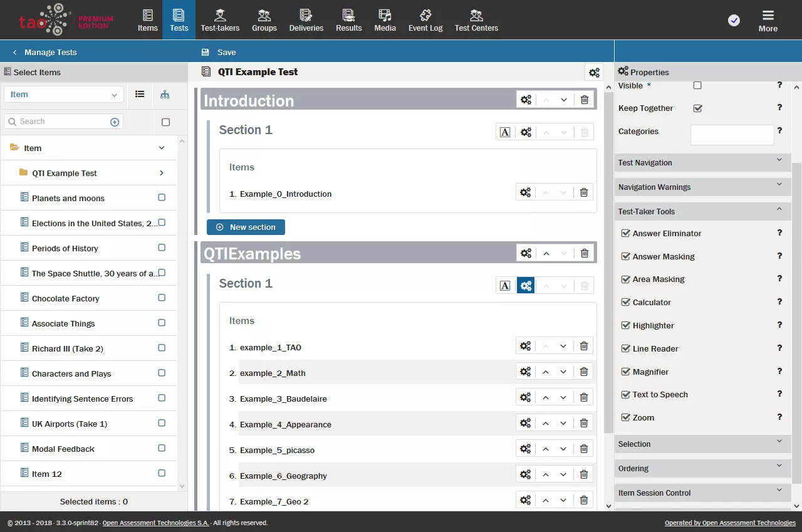Switch to list view in Select Items

pyautogui.click(x=140, y=94)
